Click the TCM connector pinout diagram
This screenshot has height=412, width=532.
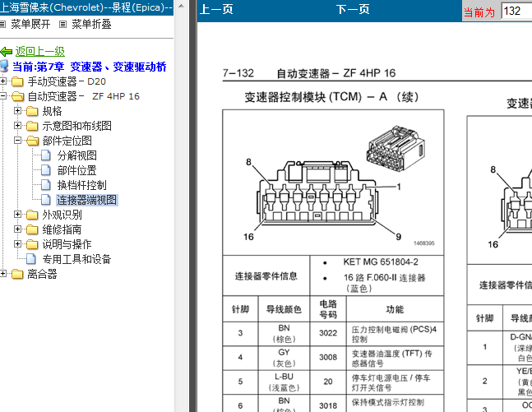[x=333, y=183]
